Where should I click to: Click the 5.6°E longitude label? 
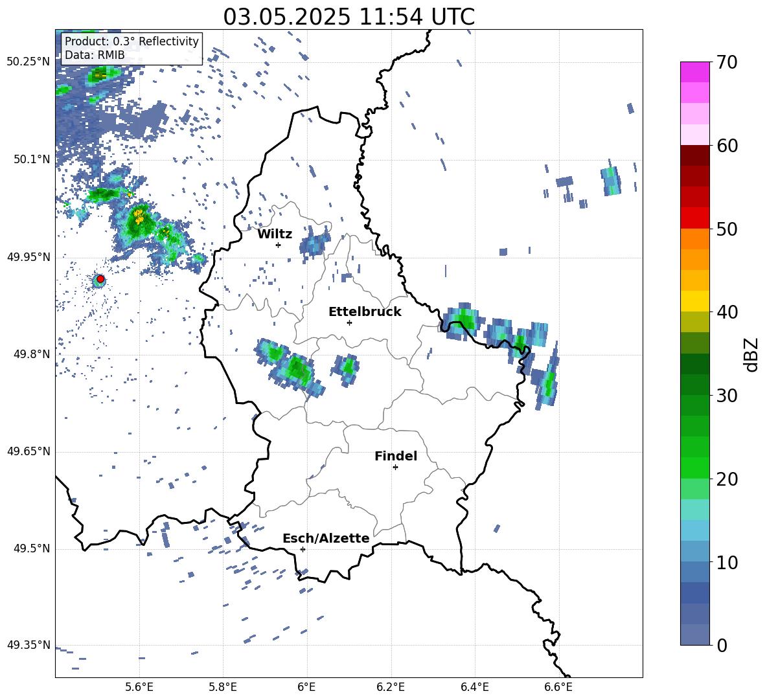pos(139,687)
